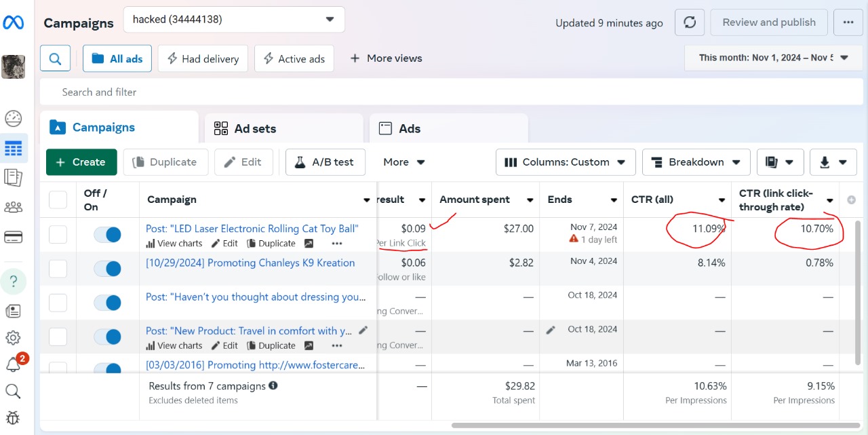Select the Active ads view
This screenshot has height=435, width=868.
294,58
